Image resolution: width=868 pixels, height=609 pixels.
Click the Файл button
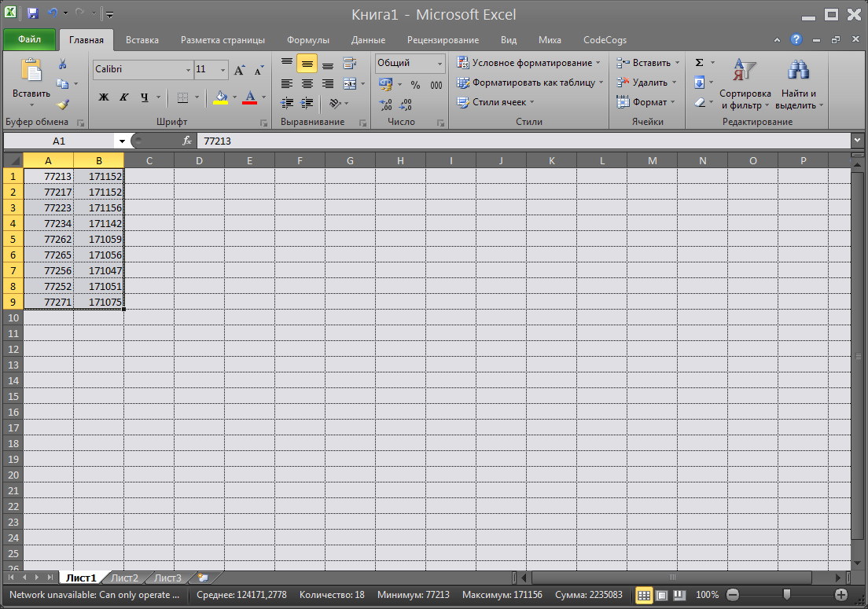click(30, 39)
